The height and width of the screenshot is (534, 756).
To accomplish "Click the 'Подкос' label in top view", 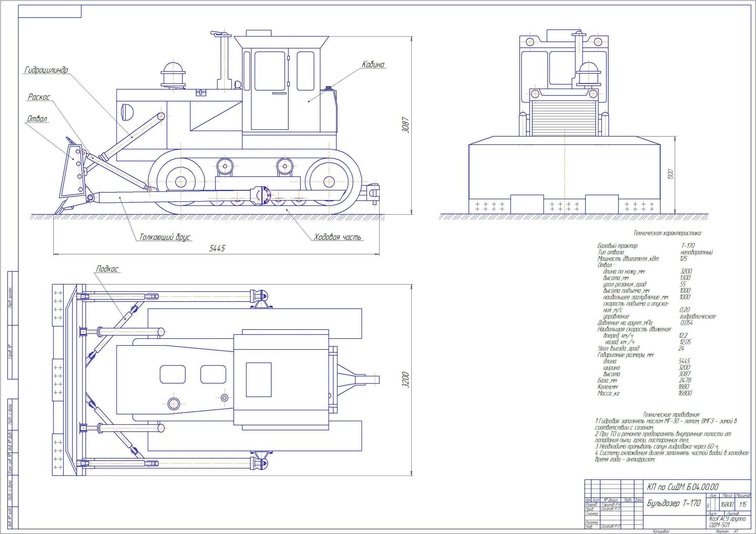I will (x=107, y=269).
